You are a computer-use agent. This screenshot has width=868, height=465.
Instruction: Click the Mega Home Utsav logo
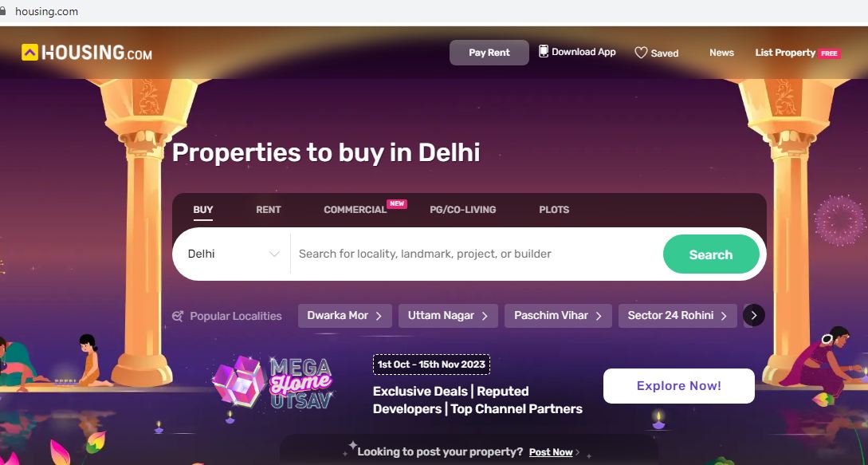273,383
